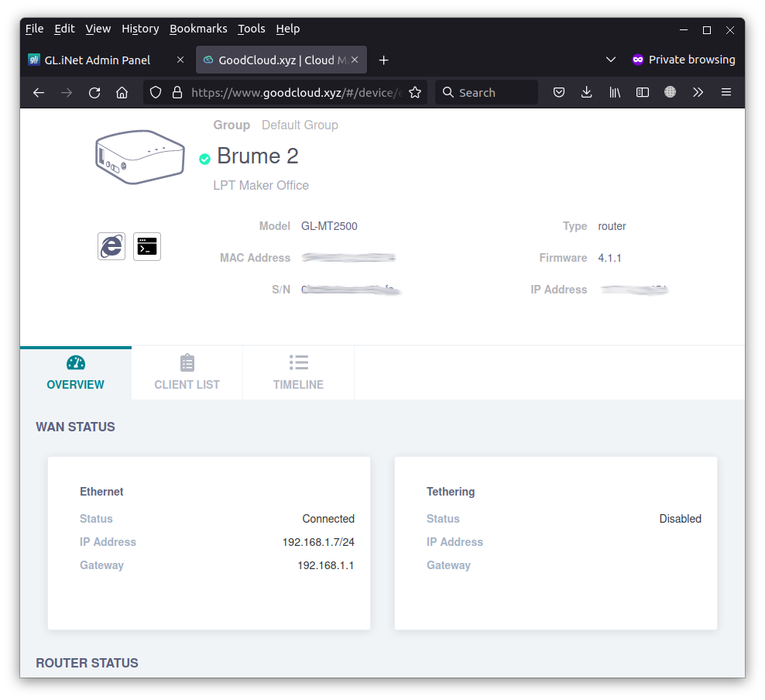
Task: Go to the Firefox home page
Action: tap(122, 93)
